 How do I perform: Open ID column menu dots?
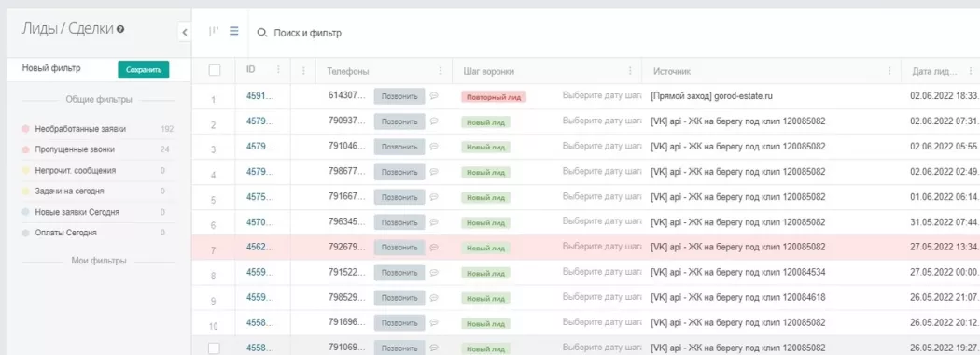[278, 70]
